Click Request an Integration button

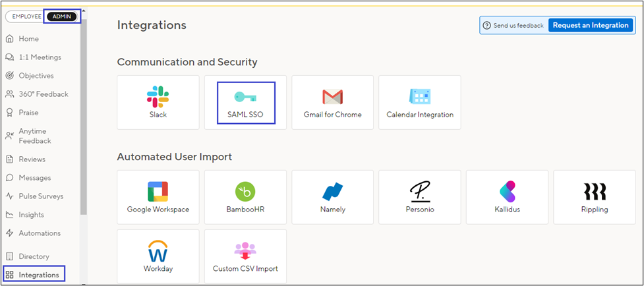click(590, 25)
